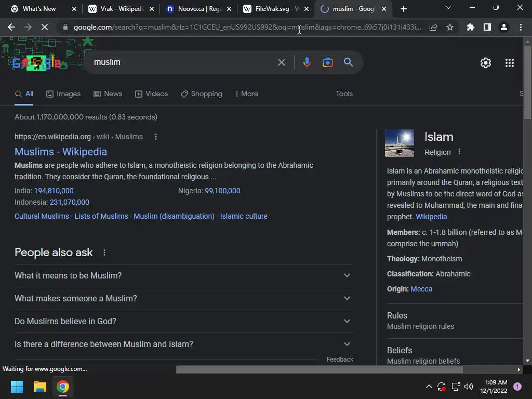Click the Islam Kaaba thumbnail image

point(400,143)
